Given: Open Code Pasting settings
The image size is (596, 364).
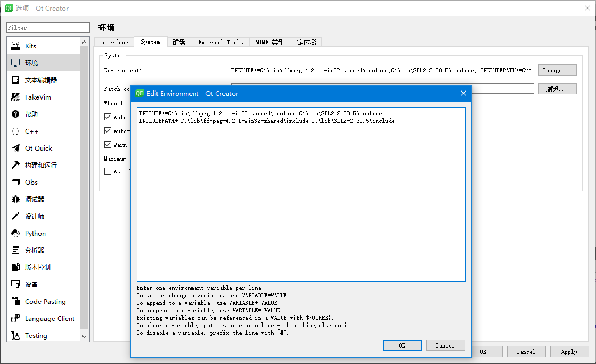Looking at the screenshot, I should 44,301.
